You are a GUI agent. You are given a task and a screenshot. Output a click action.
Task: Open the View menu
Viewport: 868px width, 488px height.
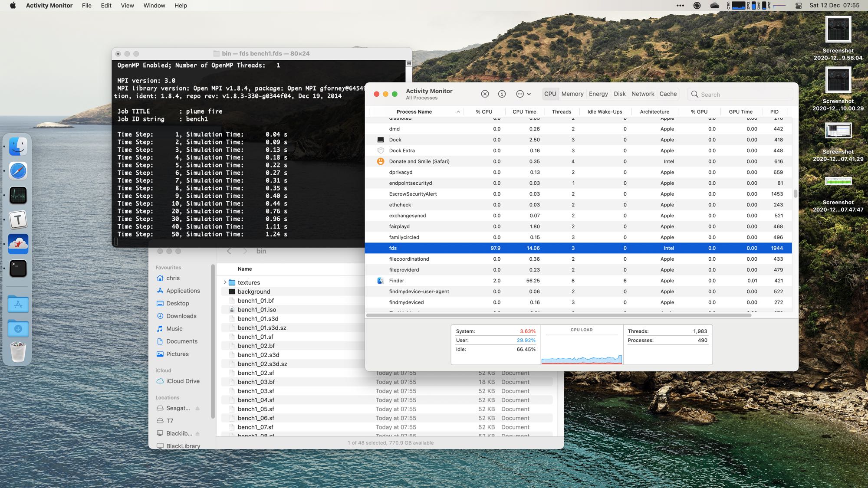pyautogui.click(x=127, y=5)
